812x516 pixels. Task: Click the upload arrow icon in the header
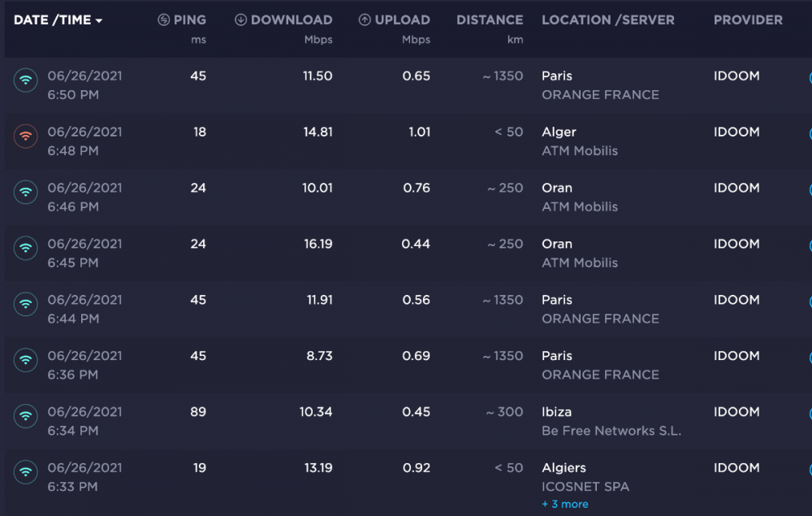pyautogui.click(x=365, y=20)
